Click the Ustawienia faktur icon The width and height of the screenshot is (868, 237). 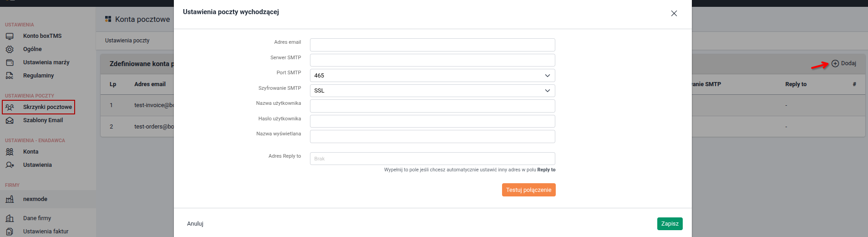(x=10, y=232)
